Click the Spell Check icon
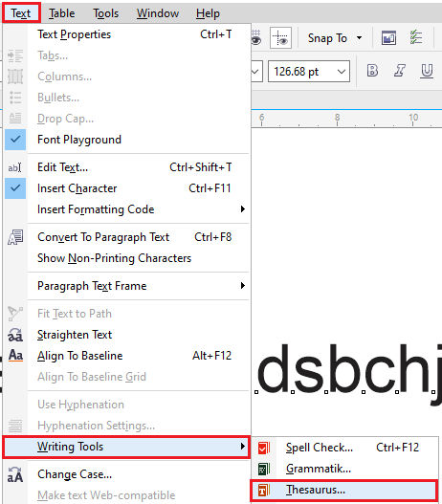Screen dimensions: 442x504 (x=264, y=448)
